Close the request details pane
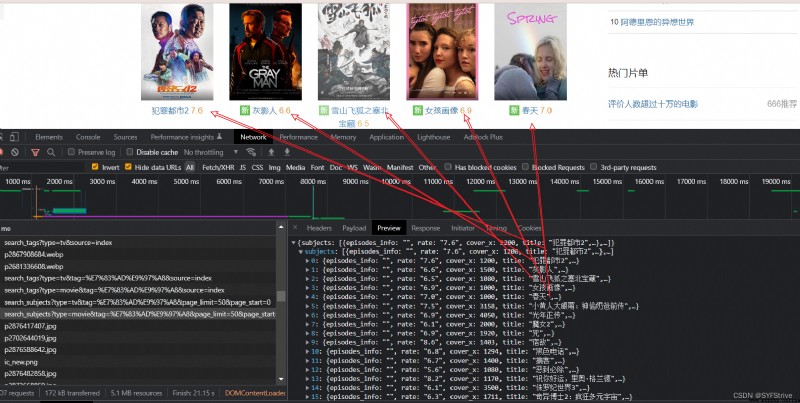 pyautogui.click(x=295, y=228)
